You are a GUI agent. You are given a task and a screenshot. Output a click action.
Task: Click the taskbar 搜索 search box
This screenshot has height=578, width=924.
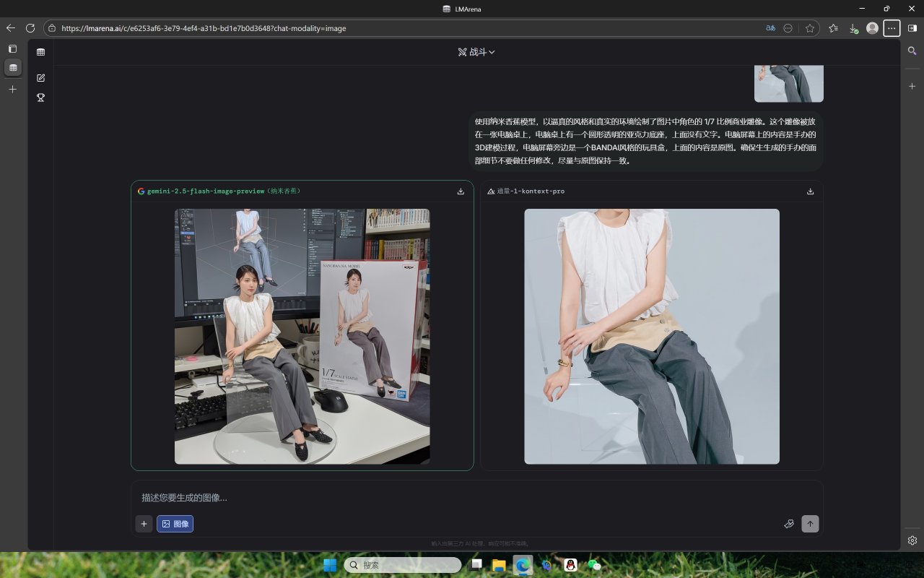[402, 565]
